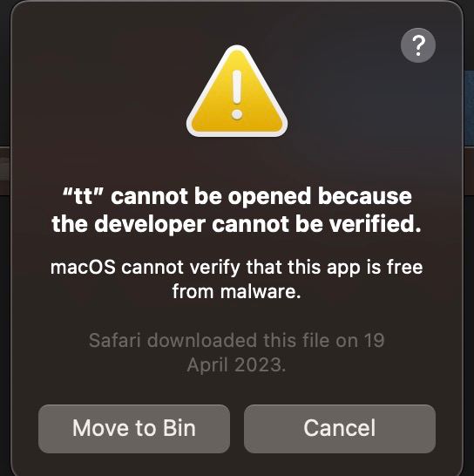
Task: Click the "19" date number in the note
Action: (374, 341)
